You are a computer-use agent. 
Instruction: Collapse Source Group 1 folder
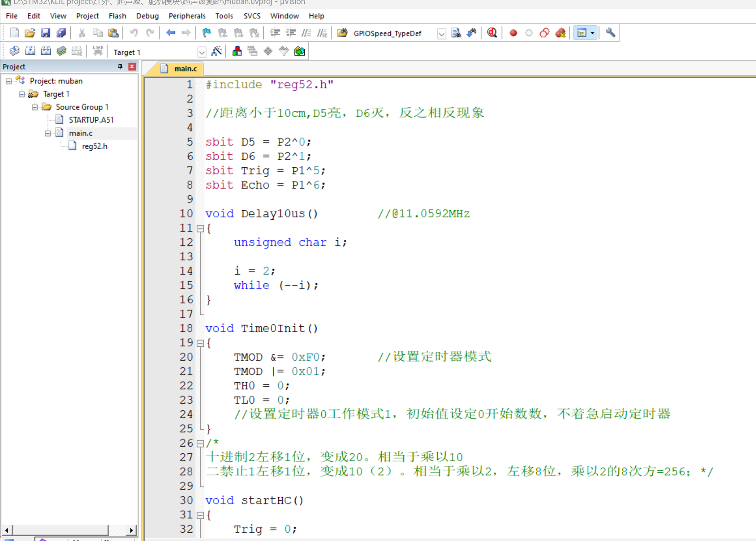[x=35, y=107]
